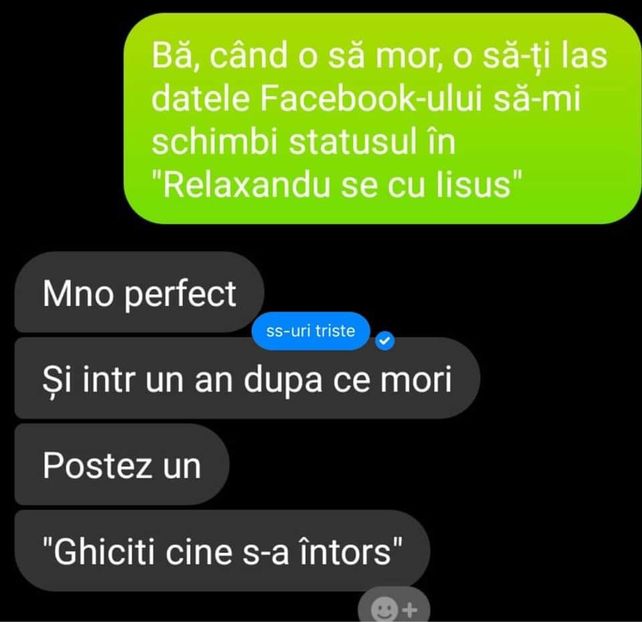Click the quoted "Relaxandu se cu Iisus" line
642x622 pixels.
[x=337, y=185]
